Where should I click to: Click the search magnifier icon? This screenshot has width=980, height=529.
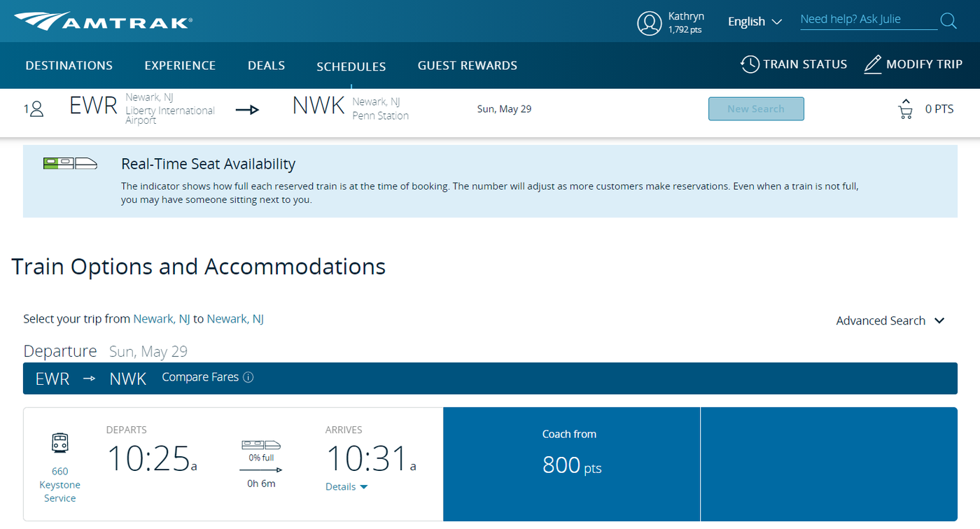948,20
